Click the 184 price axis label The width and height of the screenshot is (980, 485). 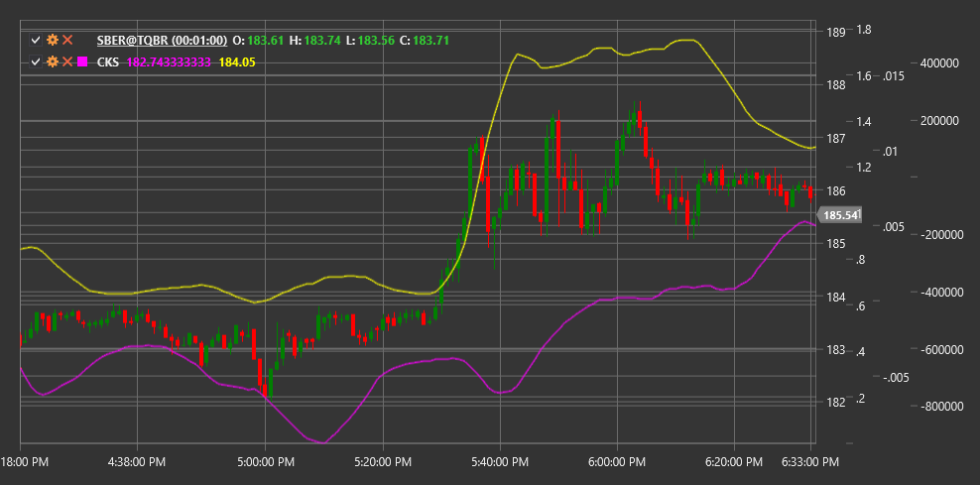pyautogui.click(x=837, y=297)
